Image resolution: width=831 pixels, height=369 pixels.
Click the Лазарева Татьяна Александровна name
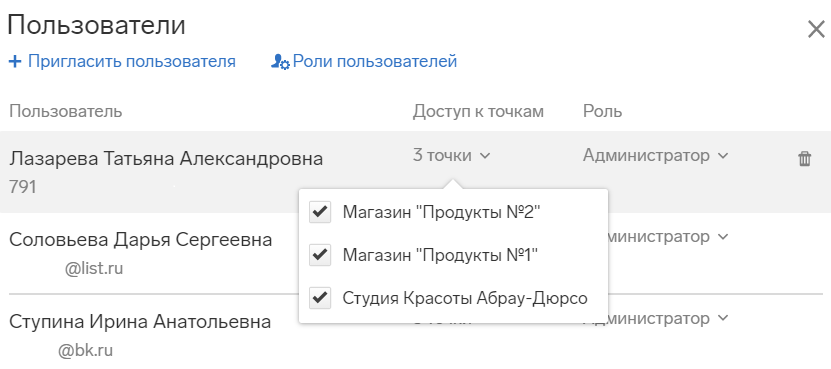166,159
